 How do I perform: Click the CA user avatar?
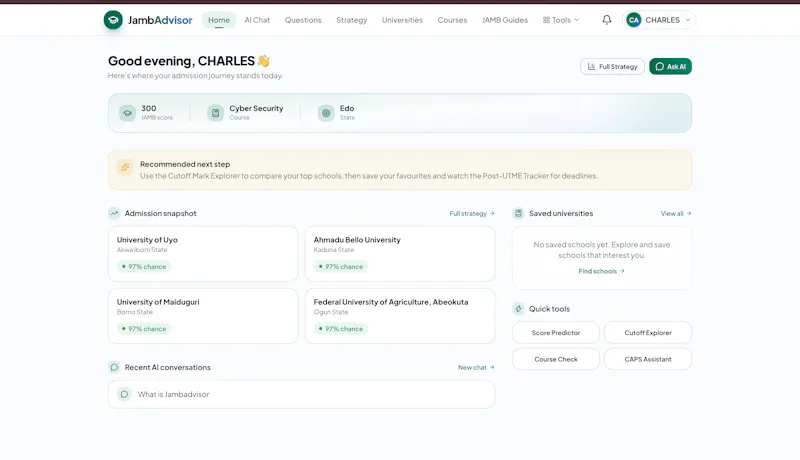(634, 20)
